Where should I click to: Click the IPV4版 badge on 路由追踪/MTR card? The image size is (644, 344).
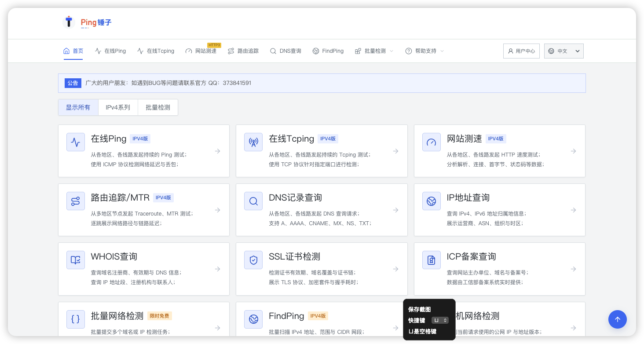pos(163,198)
